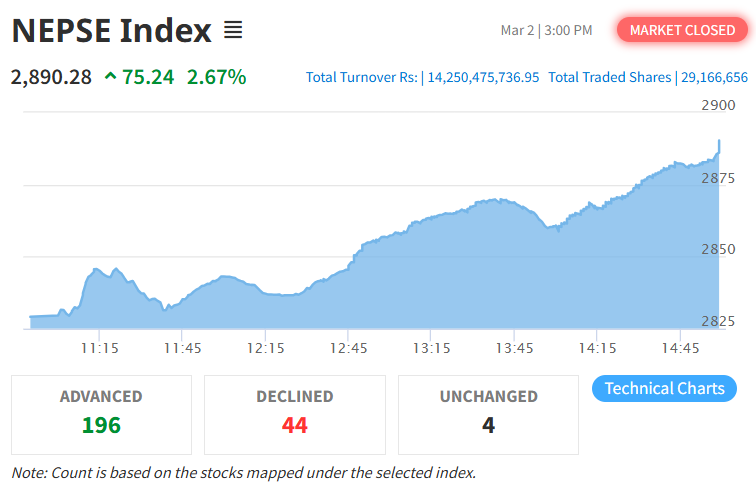Click the peak point at chart's right end
The height and width of the screenshot is (486, 756).
point(719,141)
